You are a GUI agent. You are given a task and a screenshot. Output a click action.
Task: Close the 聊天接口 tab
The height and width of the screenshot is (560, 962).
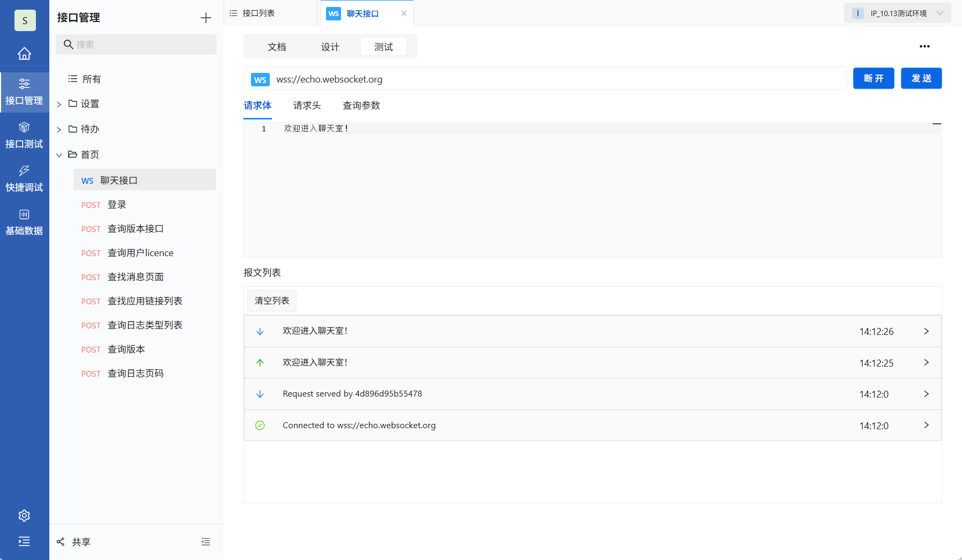(x=404, y=13)
